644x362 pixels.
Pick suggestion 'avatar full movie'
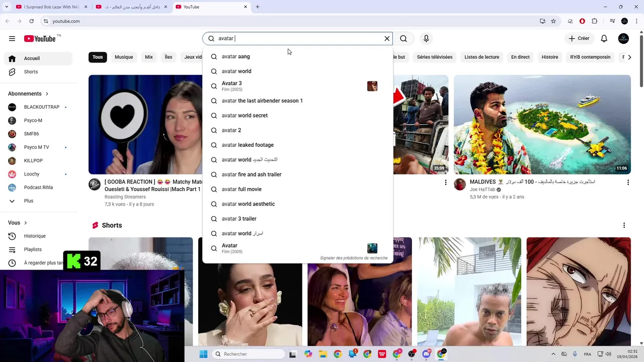(x=297, y=189)
